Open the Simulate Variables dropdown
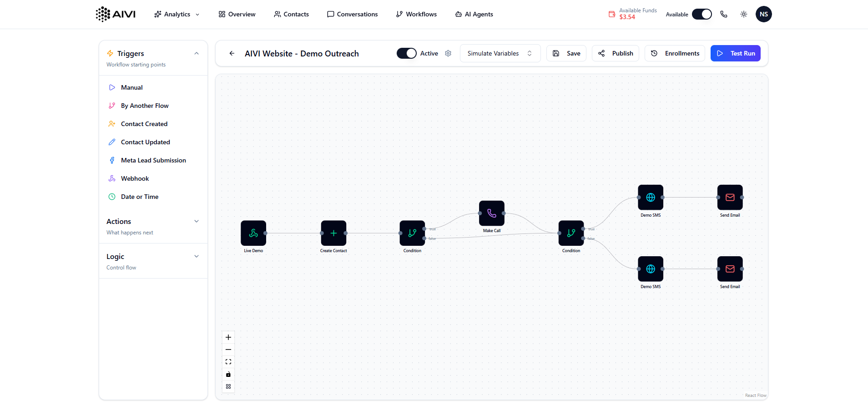Screen dimensions: 868x411 click(500, 53)
